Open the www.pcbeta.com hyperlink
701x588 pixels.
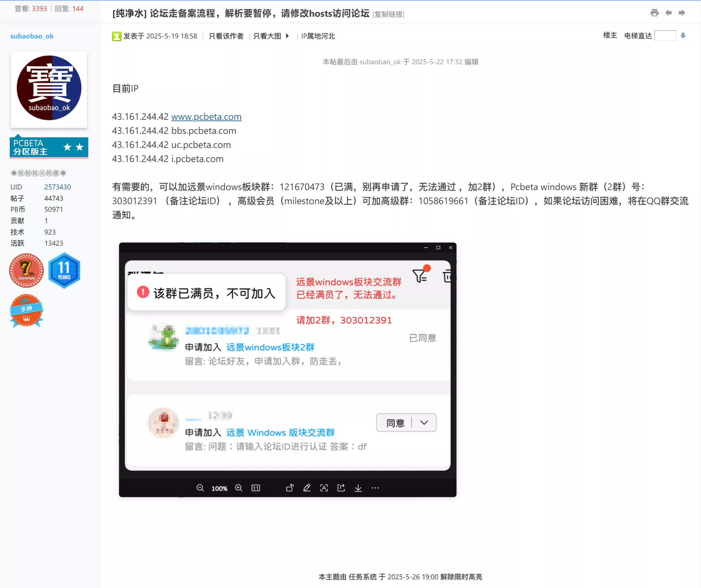pyautogui.click(x=206, y=116)
